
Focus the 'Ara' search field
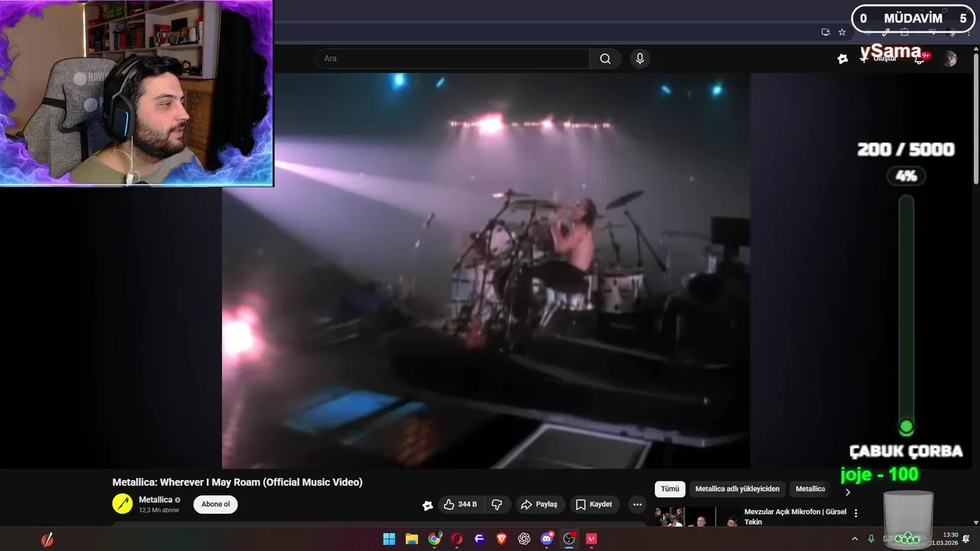(x=452, y=59)
